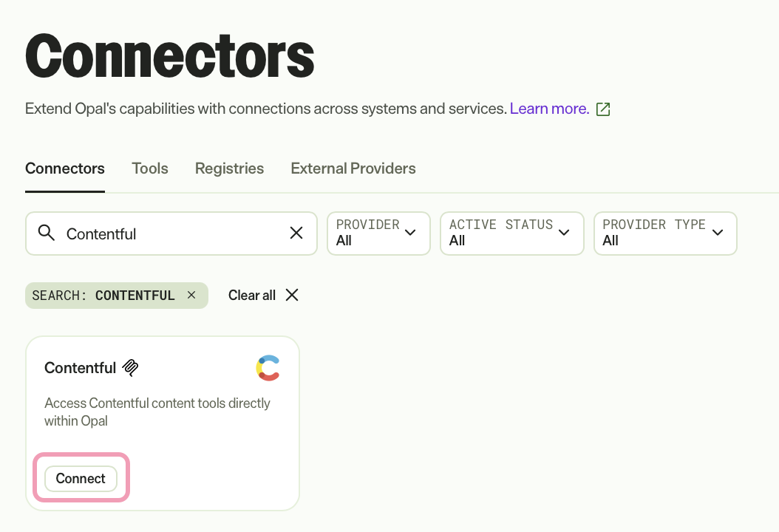Click the large Connectors page heading
The height and width of the screenshot is (532, 779).
(x=169, y=55)
